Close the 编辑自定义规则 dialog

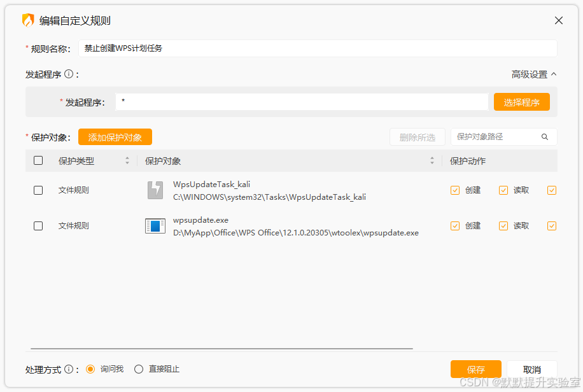coord(558,20)
